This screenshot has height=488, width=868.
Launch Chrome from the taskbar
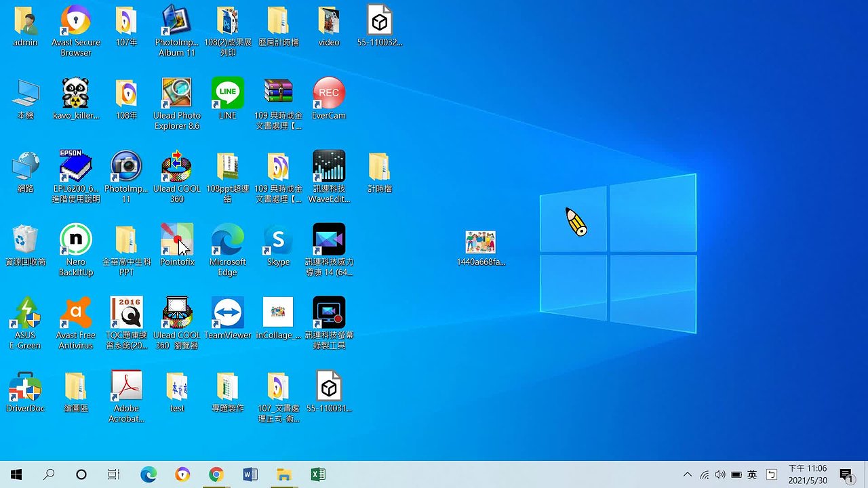[216, 474]
